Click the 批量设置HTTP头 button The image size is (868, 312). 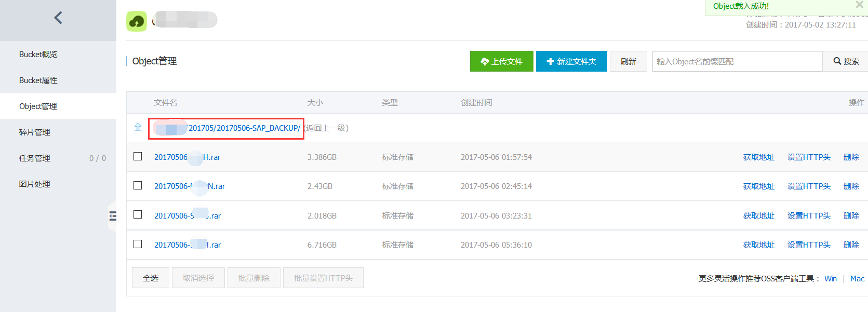(x=323, y=278)
